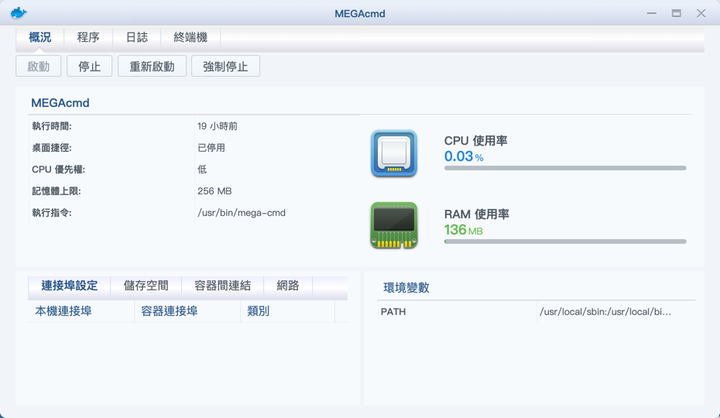
Task: Select the 儲存空間 tab
Action: pos(146,286)
